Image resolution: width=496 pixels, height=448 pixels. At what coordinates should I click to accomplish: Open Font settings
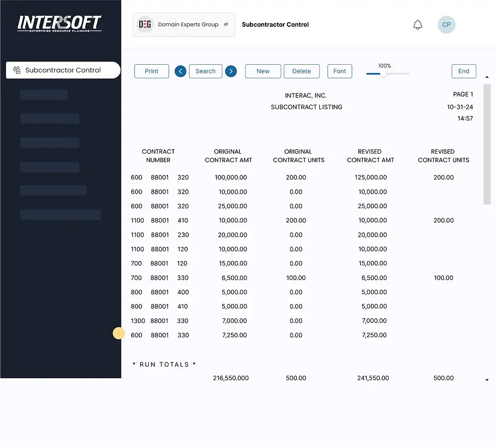340,71
